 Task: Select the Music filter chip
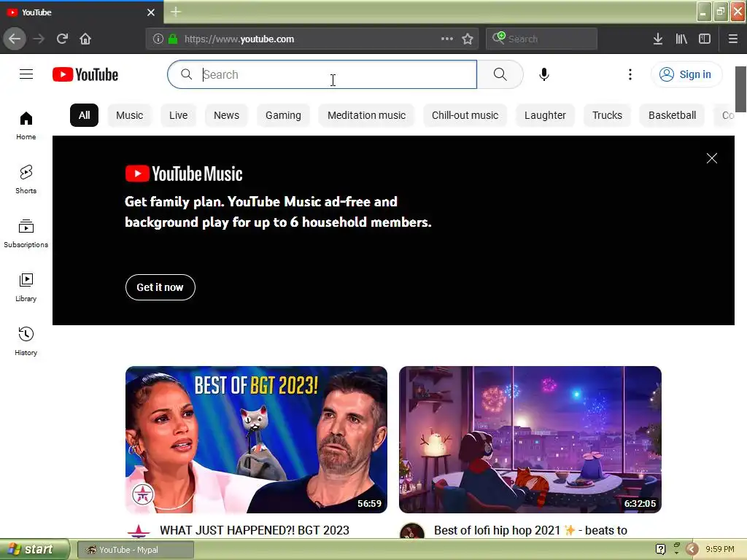(x=130, y=115)
